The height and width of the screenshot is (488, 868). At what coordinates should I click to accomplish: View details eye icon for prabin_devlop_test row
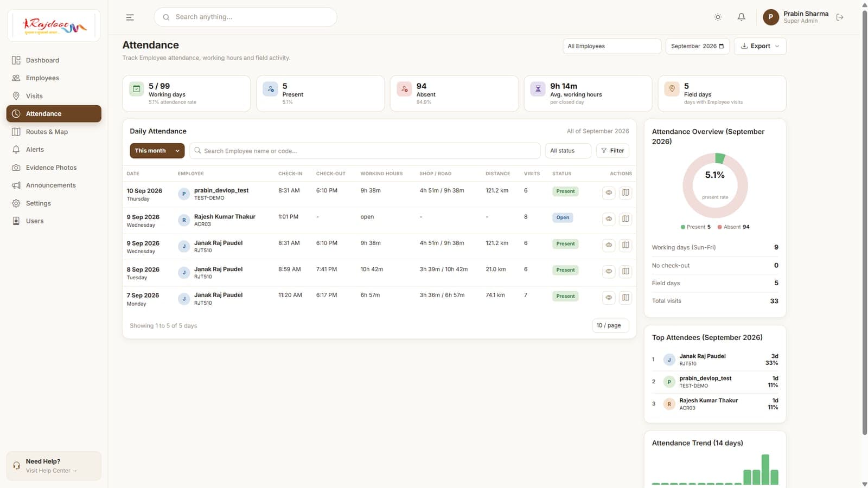tap(609, 192)
